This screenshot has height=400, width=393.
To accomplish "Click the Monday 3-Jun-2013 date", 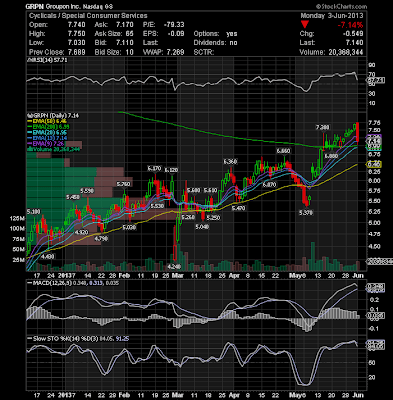I will point(332,16).
